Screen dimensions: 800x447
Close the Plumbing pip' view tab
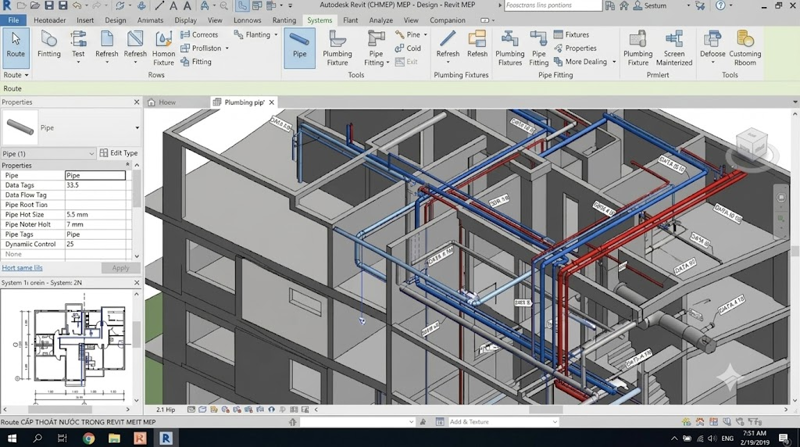272,103
